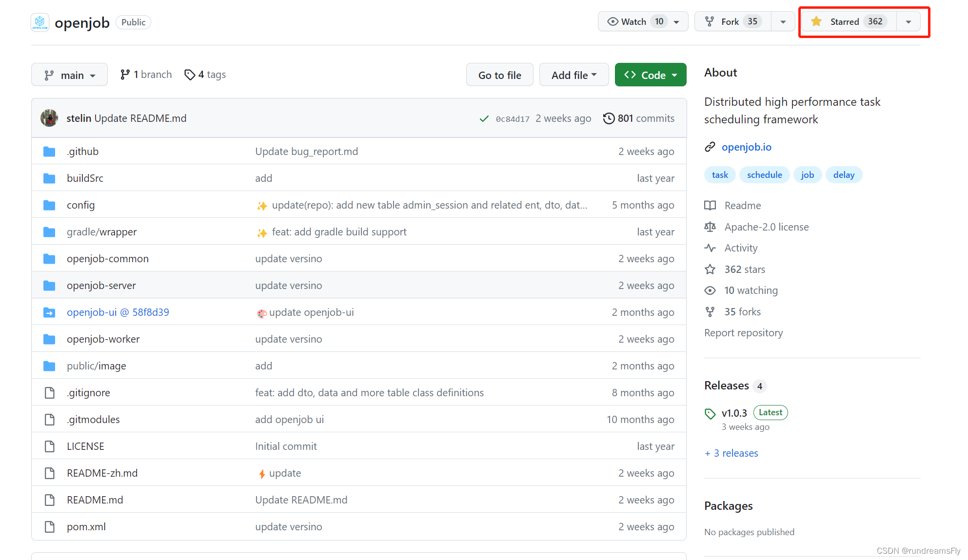Open the Initial commit message
The width and height of the screenshot is (968, 560).
[286, 446]
